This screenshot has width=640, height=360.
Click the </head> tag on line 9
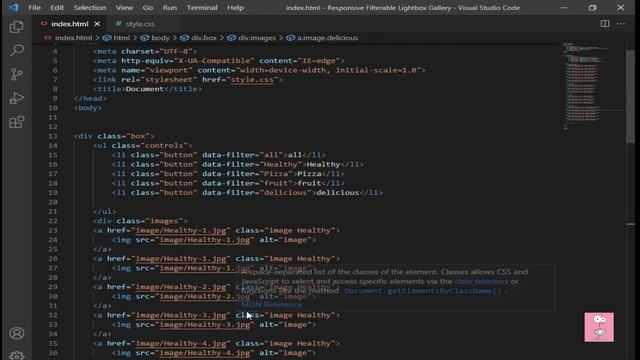point(90,99)
